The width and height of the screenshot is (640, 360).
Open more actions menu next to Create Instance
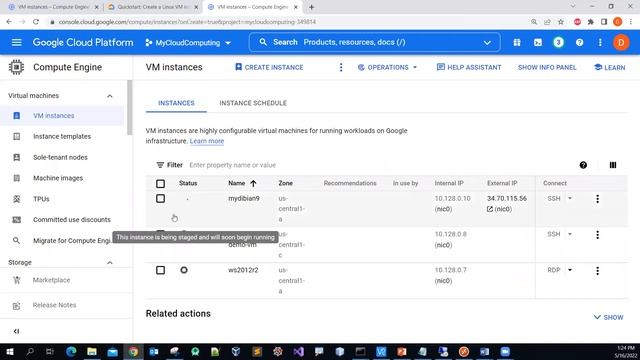pos(341,67)
